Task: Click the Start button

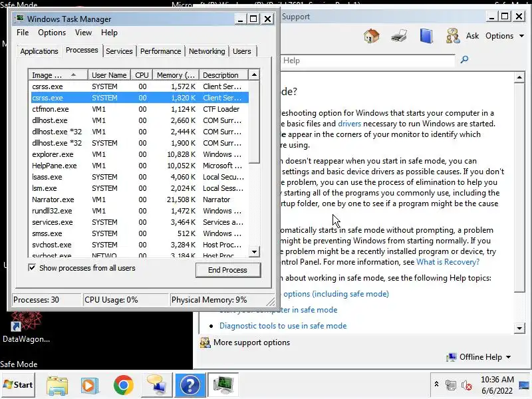Action: click(18, 385)
